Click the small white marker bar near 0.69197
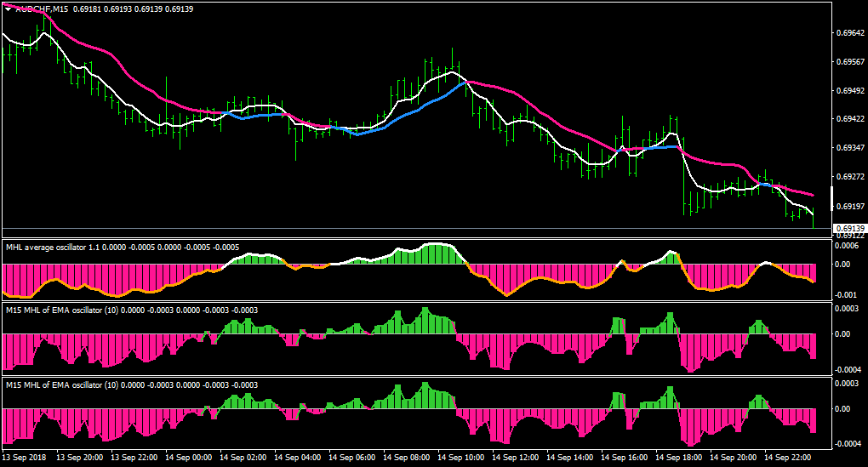 (x=832, y=199)
